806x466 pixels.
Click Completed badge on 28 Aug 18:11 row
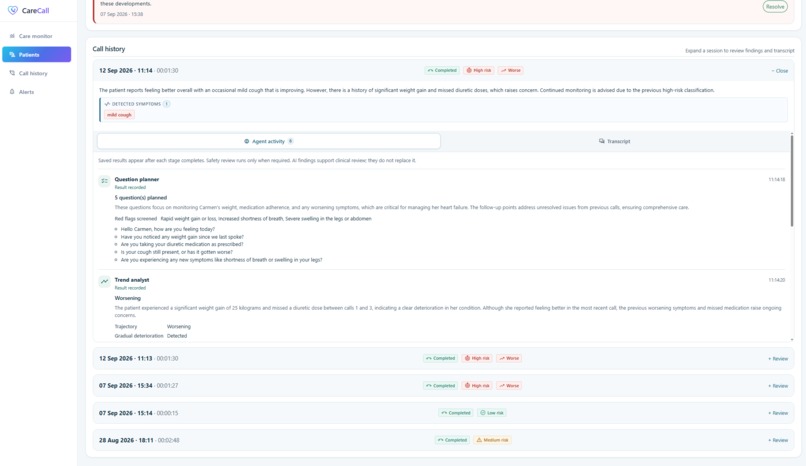[x=452, y=440]
